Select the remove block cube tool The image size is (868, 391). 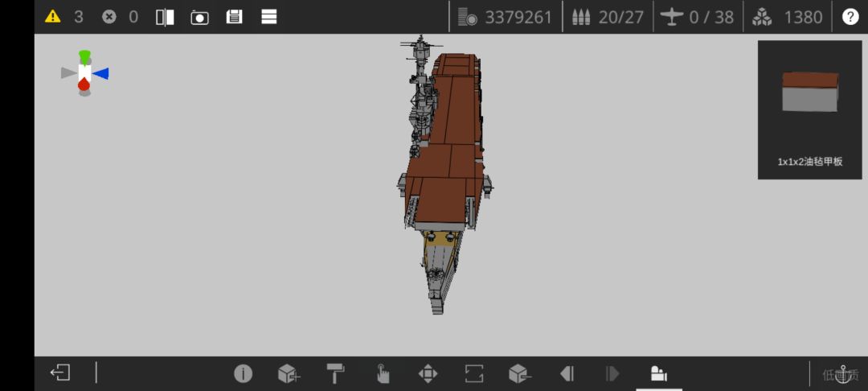pyautogui.click(x=520, y=374)
